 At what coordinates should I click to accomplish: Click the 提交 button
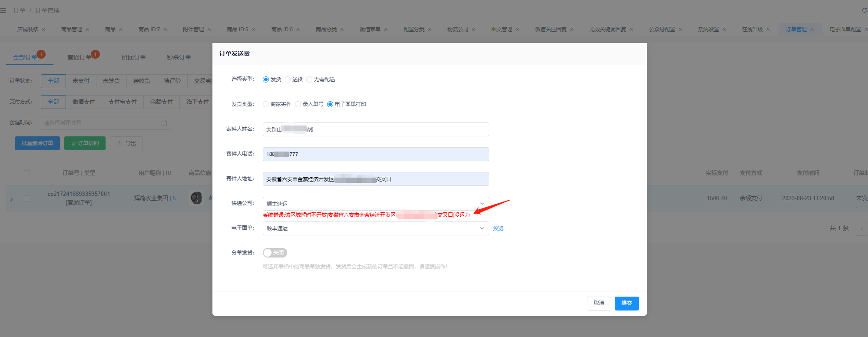[627, 304]
